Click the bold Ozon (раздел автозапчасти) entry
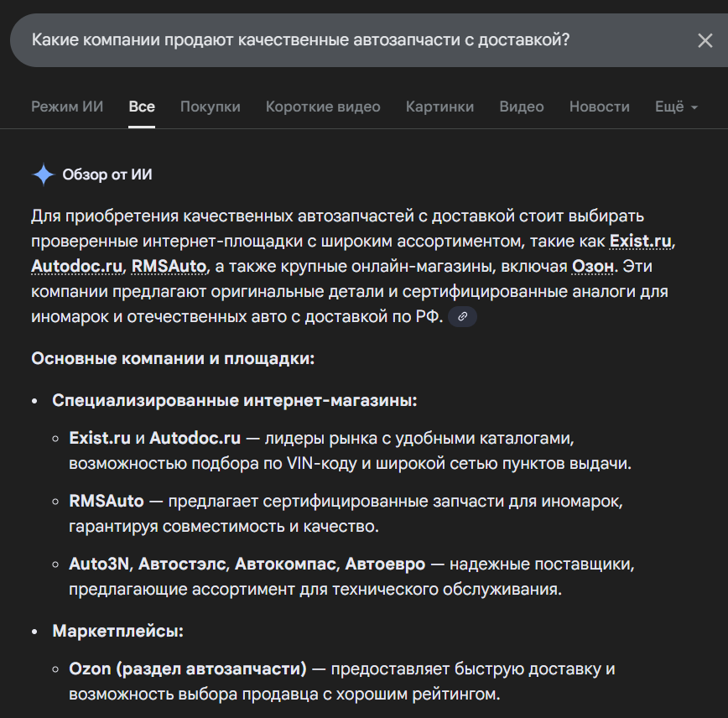Viewport: 728px width, 718px height. click(x=188, y=669)
